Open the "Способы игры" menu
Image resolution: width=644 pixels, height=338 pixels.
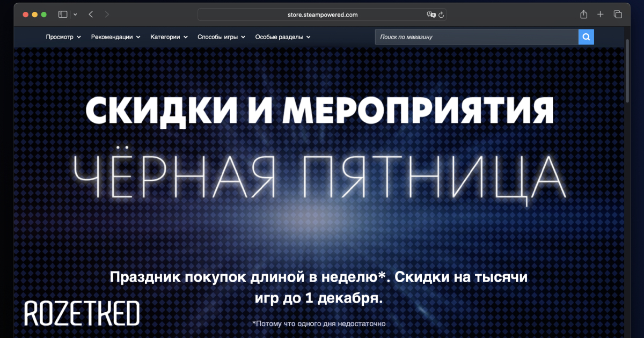tap(221, 37)
